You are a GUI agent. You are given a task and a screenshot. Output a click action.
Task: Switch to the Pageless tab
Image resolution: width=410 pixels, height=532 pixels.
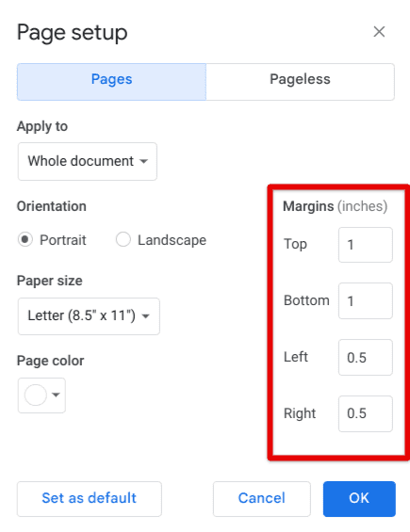click(x=301, y=82)
